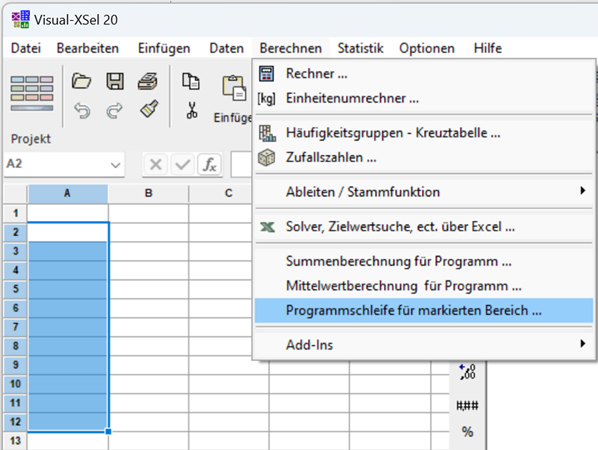Select column A header
The width and height of the screenshot is (598, 450).
pos(68,193)
